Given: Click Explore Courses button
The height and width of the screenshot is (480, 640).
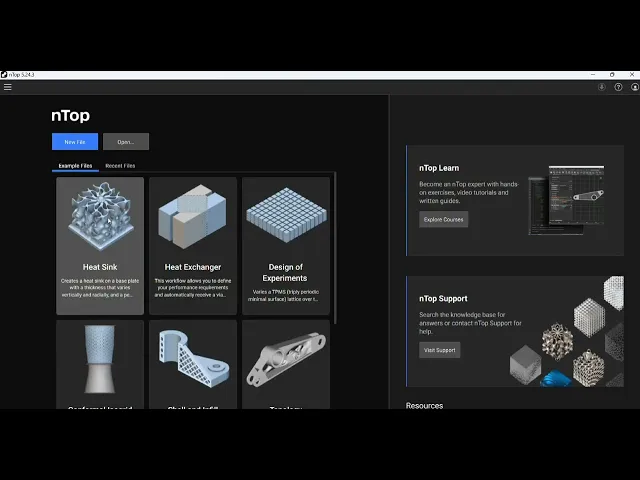Looking at the screenshot, I should 443,220.
